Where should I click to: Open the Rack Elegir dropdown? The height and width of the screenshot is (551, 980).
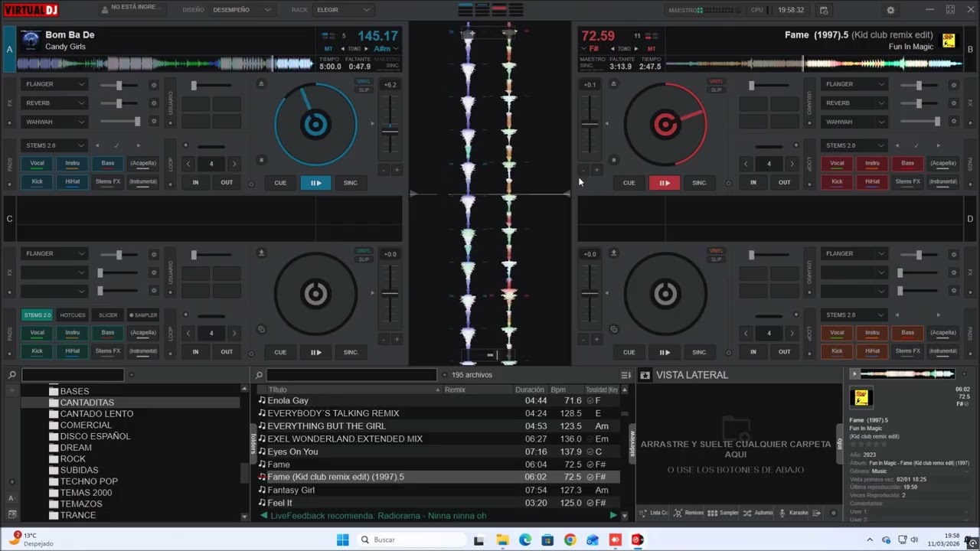point(344,10)
